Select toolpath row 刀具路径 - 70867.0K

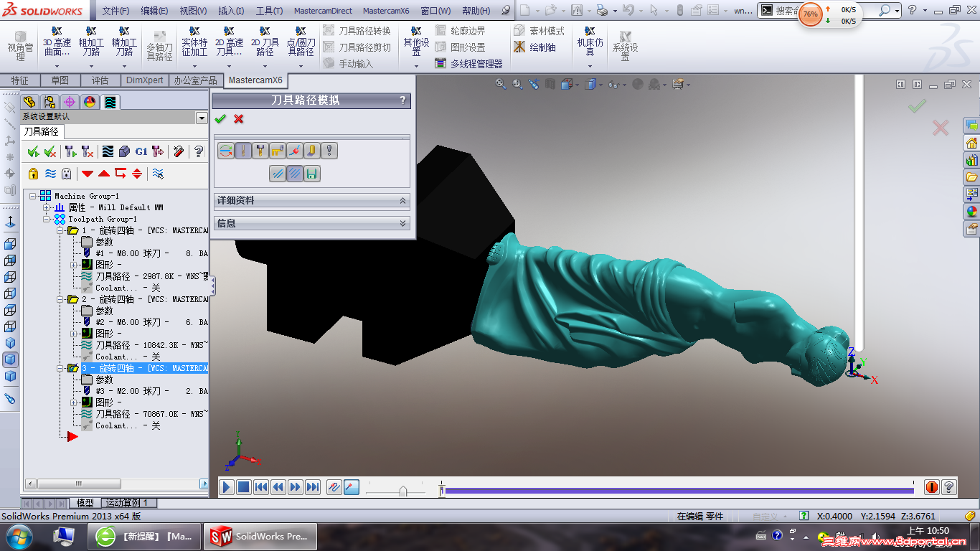tap(144, 414)
